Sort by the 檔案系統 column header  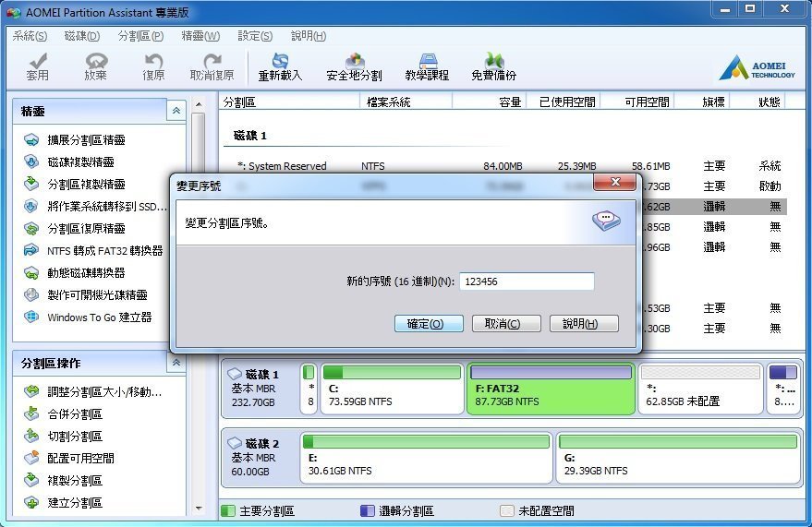coord(406,102)
